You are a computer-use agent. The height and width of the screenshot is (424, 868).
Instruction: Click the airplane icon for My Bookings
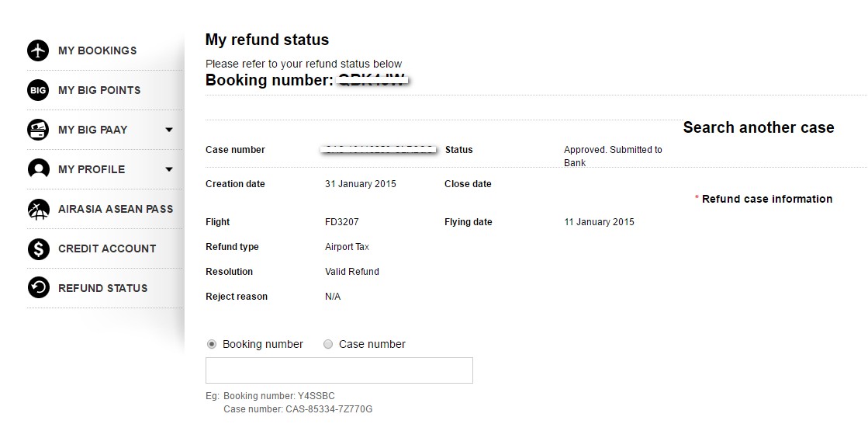point(38,50)
